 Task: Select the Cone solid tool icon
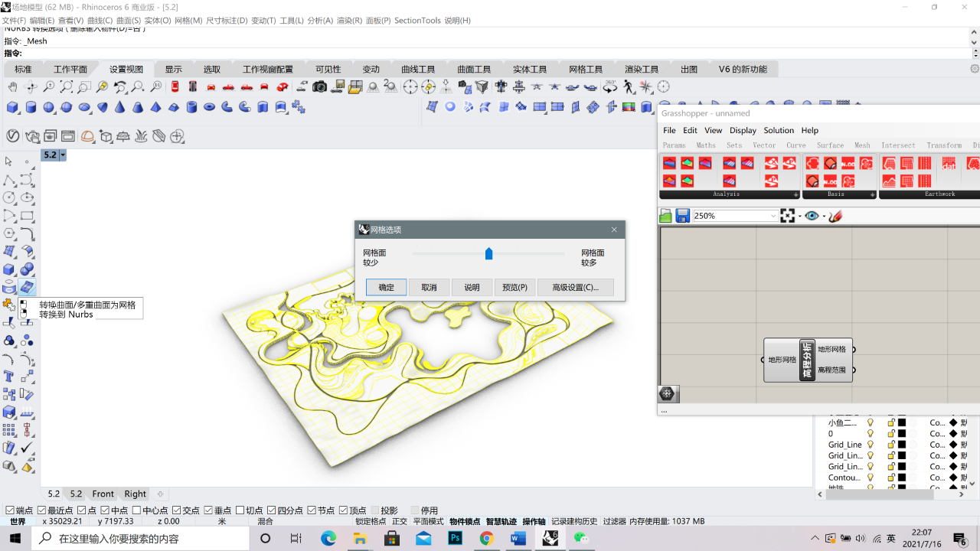[x=119, y=107]
